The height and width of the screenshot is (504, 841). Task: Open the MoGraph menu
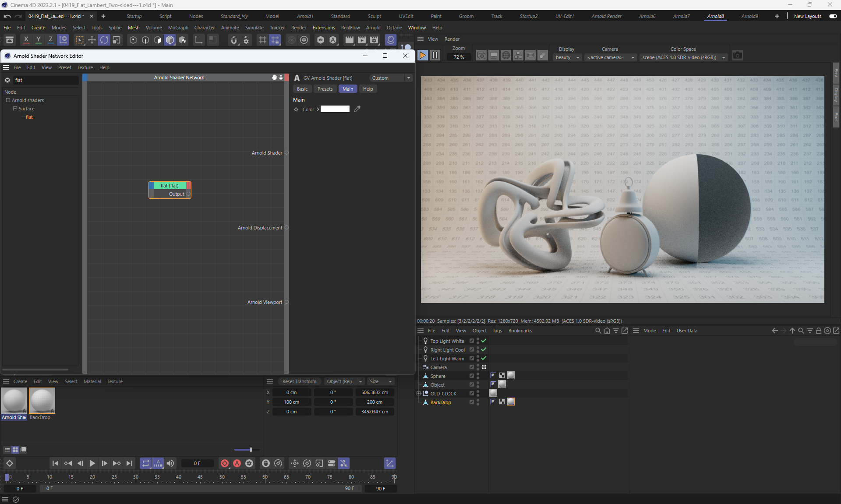[178, 28]
